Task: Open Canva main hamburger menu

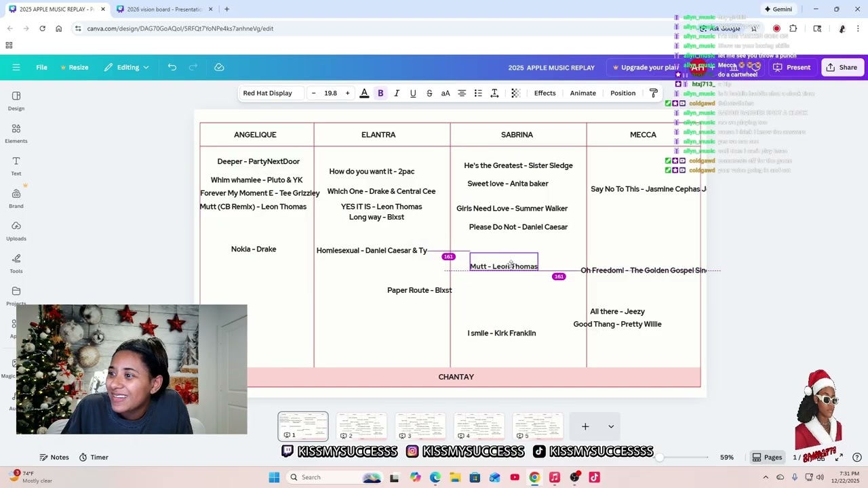Action: point(16,67)
